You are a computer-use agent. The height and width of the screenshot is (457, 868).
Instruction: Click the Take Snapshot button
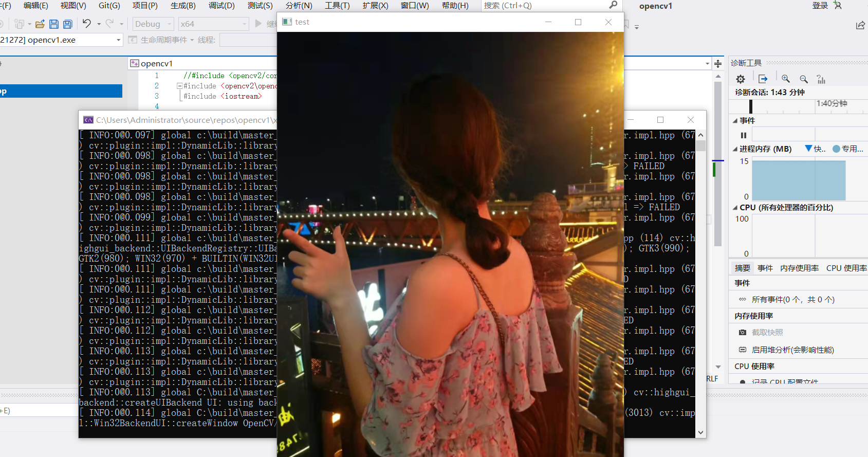(767, 333)
